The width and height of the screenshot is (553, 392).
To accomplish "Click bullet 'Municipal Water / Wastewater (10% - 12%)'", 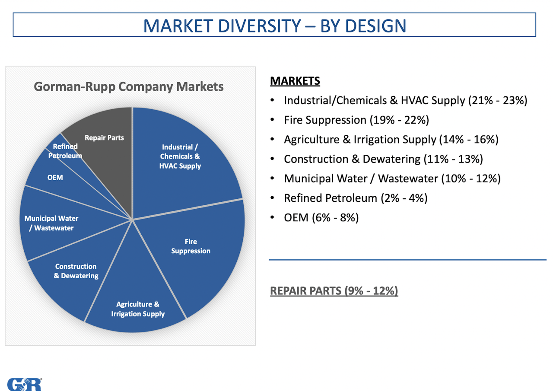I will (392, 178).
